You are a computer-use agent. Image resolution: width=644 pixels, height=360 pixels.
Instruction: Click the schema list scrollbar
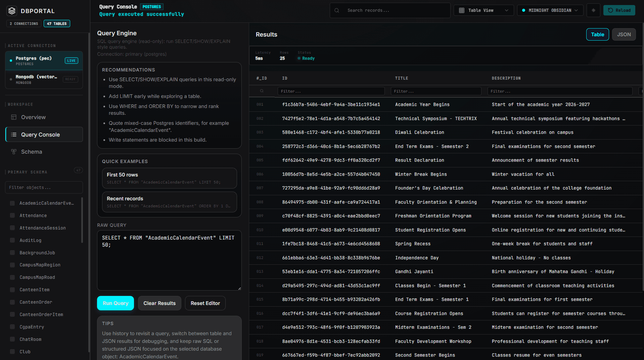(x=82, y=220)
